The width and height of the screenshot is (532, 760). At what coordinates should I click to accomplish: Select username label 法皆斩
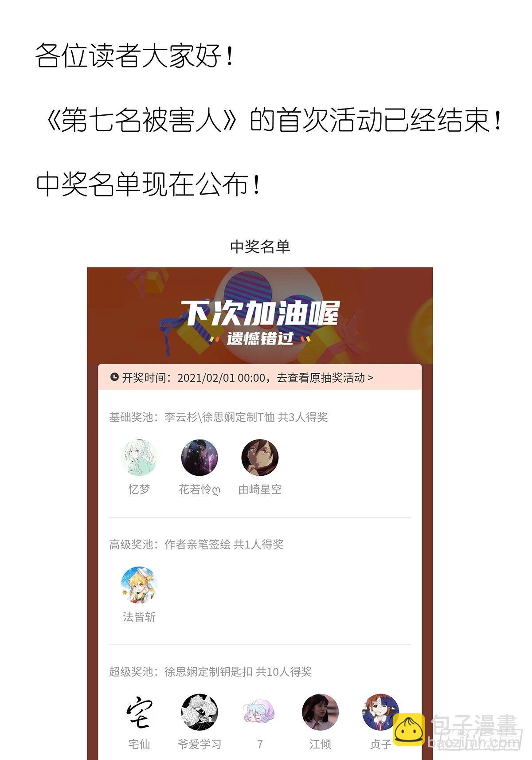139,617
